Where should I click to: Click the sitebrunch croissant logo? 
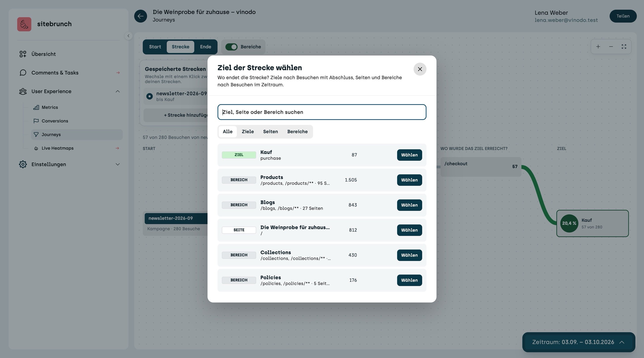click(24, 24)
